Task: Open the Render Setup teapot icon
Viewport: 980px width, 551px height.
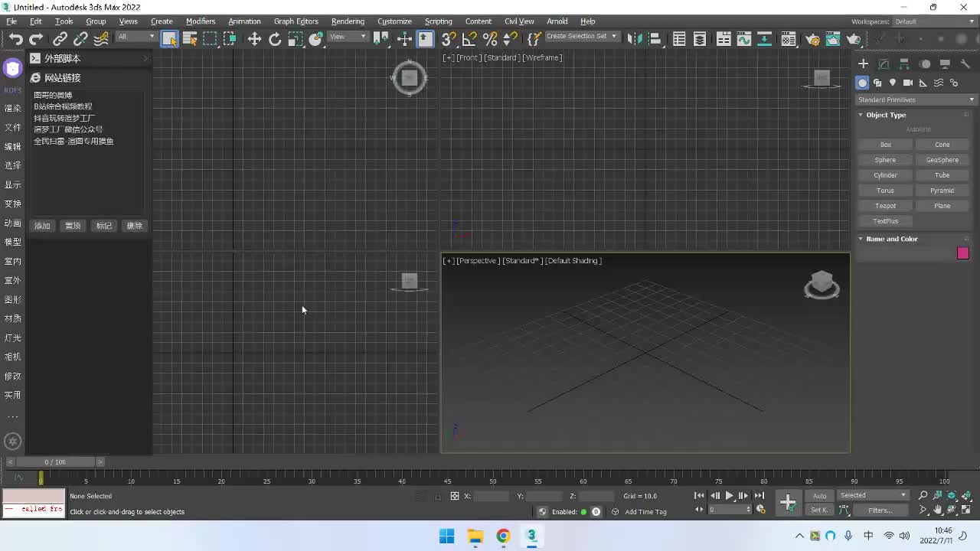Action: tap(813, 39)
